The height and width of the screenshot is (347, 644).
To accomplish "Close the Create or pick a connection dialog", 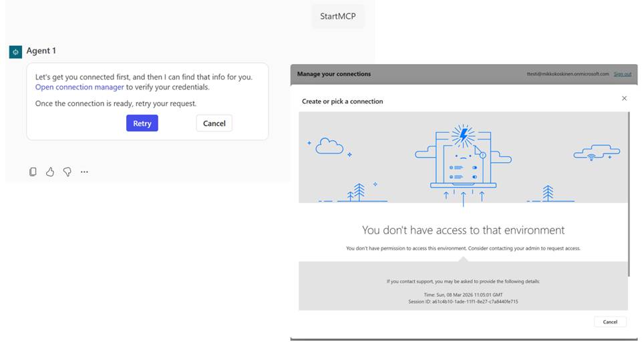I will [x=624, y=98].
